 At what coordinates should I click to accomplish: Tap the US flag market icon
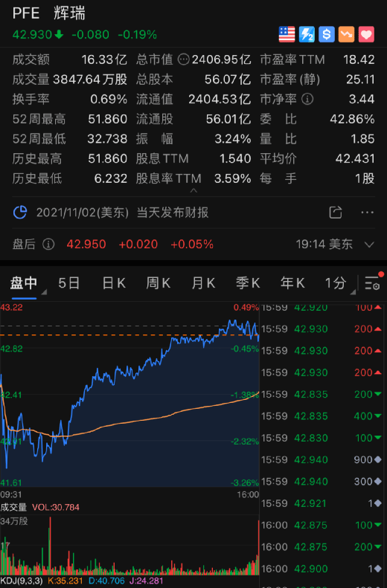point(287,34)
